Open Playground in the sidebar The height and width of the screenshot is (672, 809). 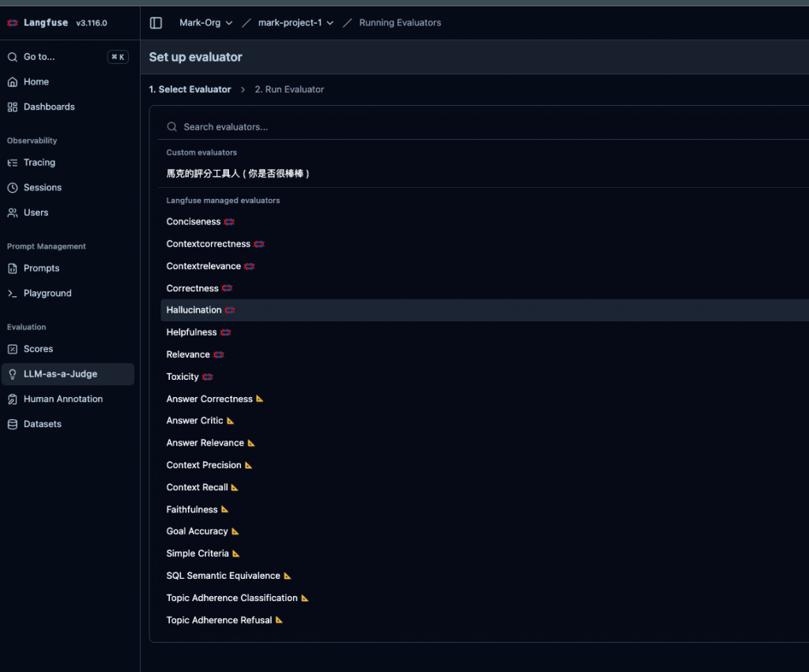pos(68,294)
